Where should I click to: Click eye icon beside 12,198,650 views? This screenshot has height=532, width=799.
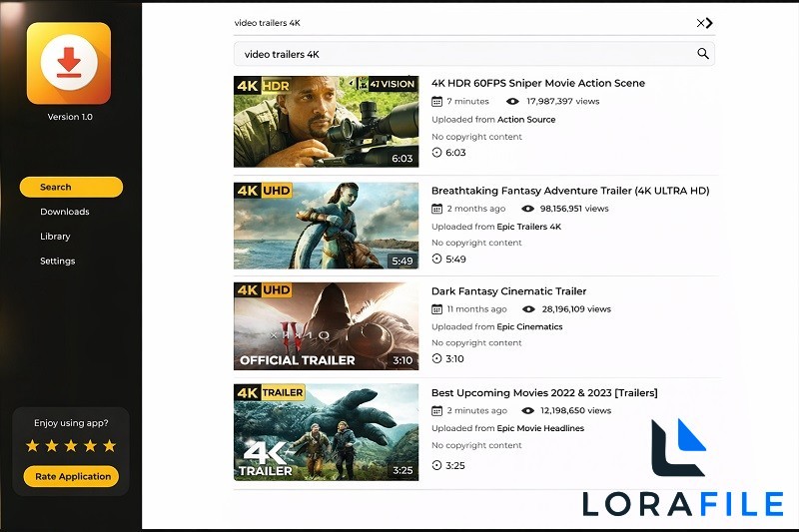click(x=528, y=410)
